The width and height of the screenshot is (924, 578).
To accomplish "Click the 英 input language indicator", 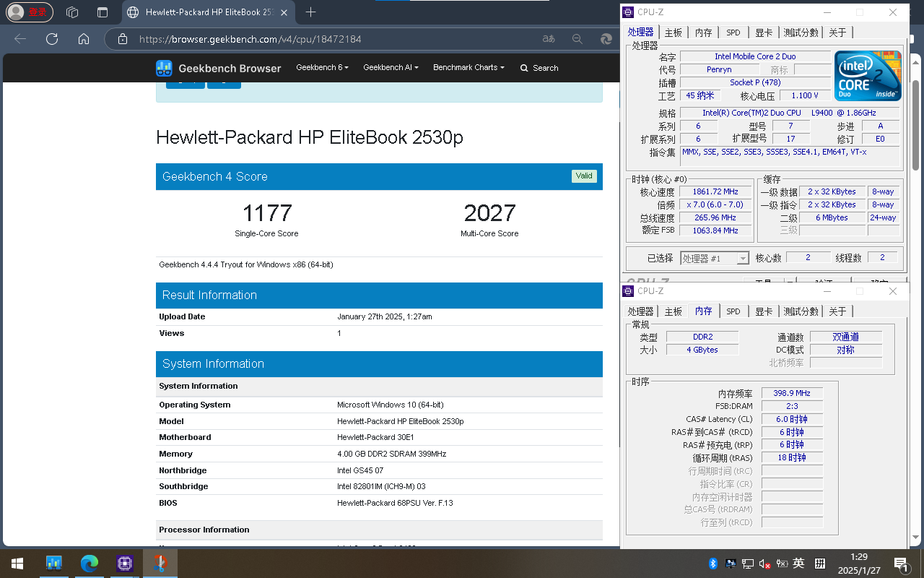I will (798, 563).
